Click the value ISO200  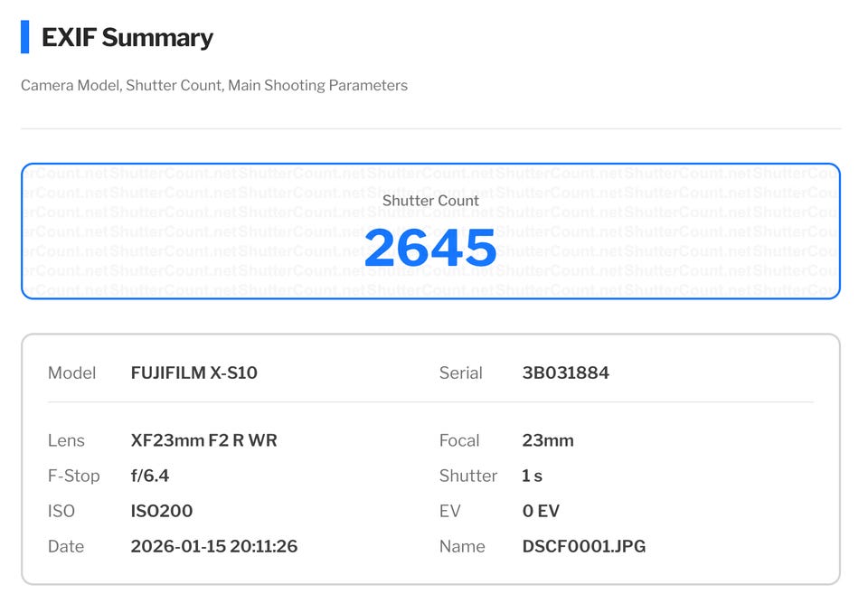(x=162, y=511)
